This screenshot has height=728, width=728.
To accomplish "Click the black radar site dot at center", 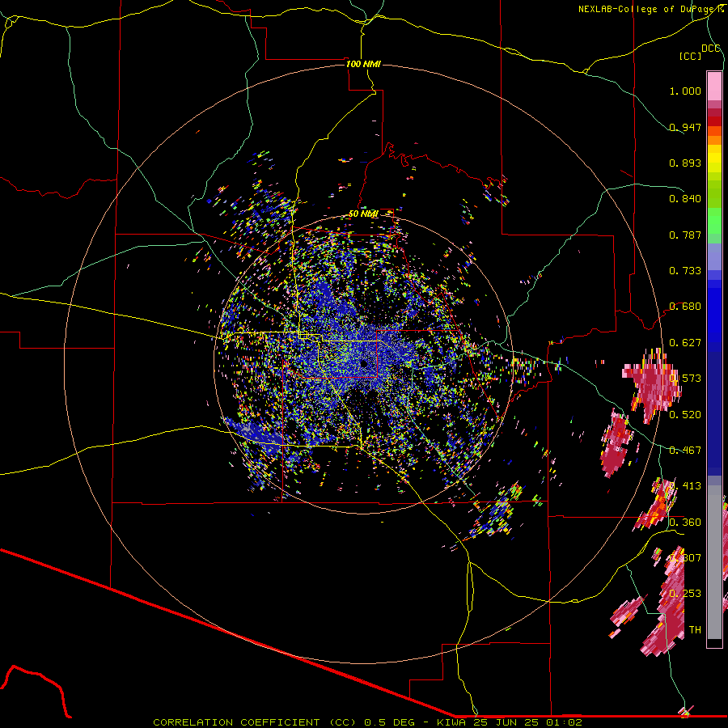I will (363, 364).
